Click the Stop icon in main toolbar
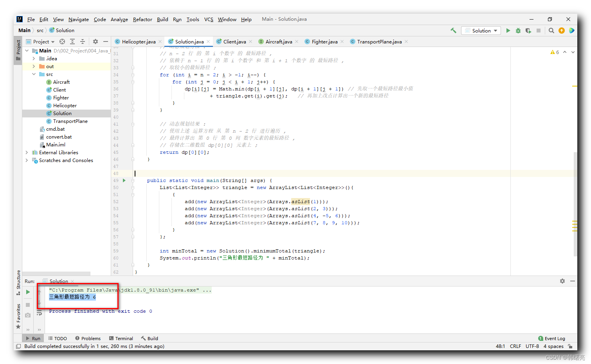The image size is (591, 364). [539, 31]
